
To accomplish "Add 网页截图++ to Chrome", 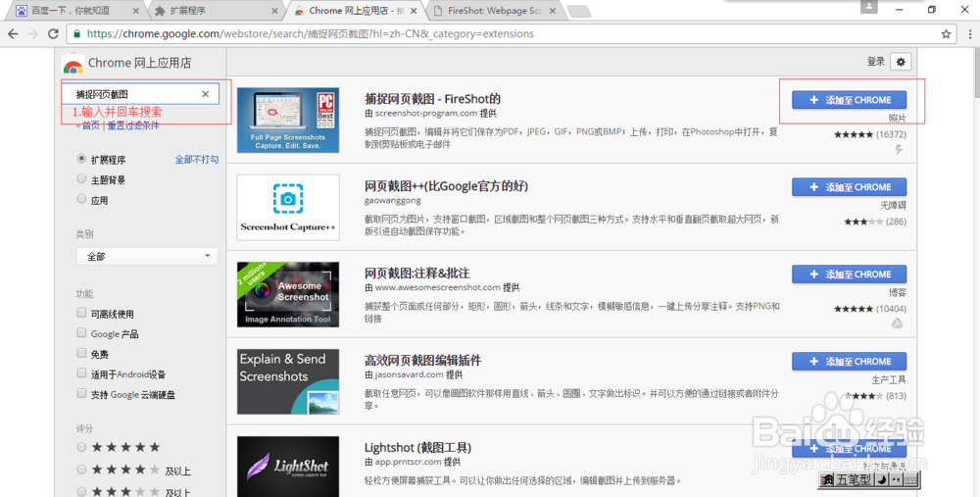I will pos(849,187).
